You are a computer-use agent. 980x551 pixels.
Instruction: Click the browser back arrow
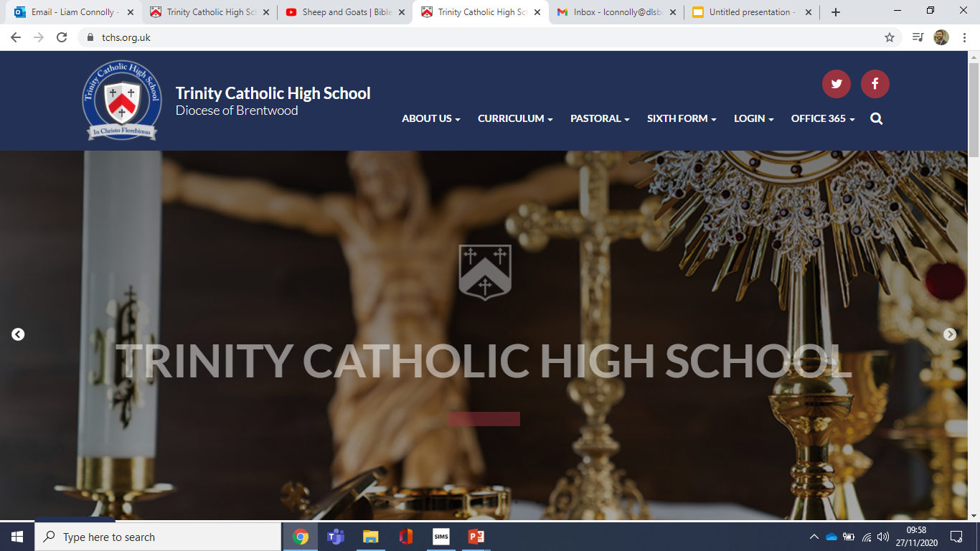click(16, 37)
